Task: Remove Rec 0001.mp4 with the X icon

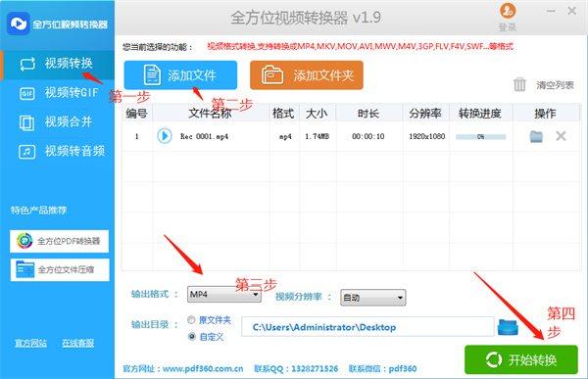Action: [x=561, y=136]
